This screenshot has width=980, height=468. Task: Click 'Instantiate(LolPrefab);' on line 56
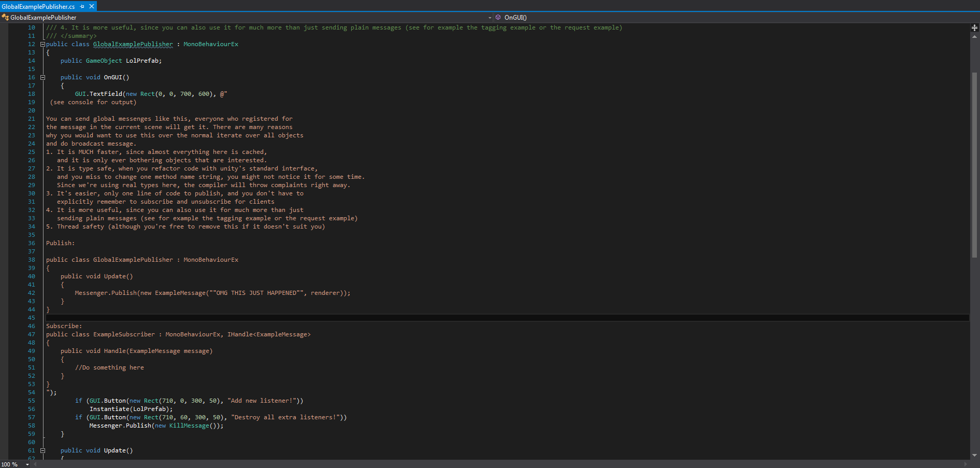[x=131, y=409]
